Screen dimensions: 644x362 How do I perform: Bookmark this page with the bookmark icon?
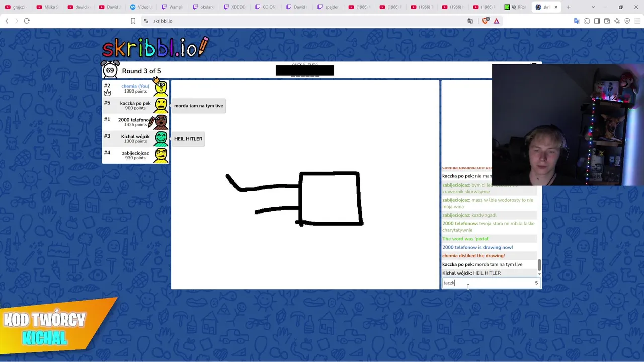133,21
